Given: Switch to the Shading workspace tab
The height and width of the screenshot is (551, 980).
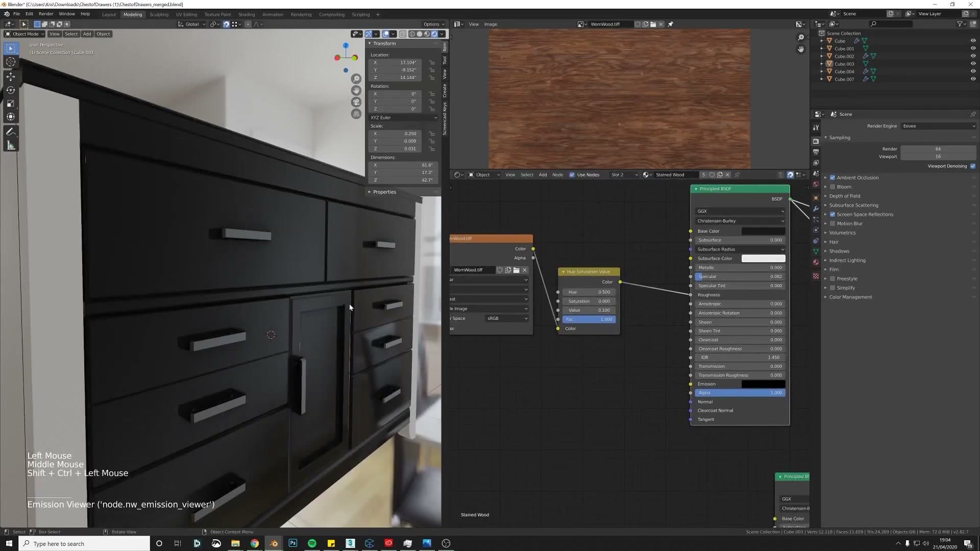Looking at the screenshot, I should pyautogui.click(x=247, y=14).
